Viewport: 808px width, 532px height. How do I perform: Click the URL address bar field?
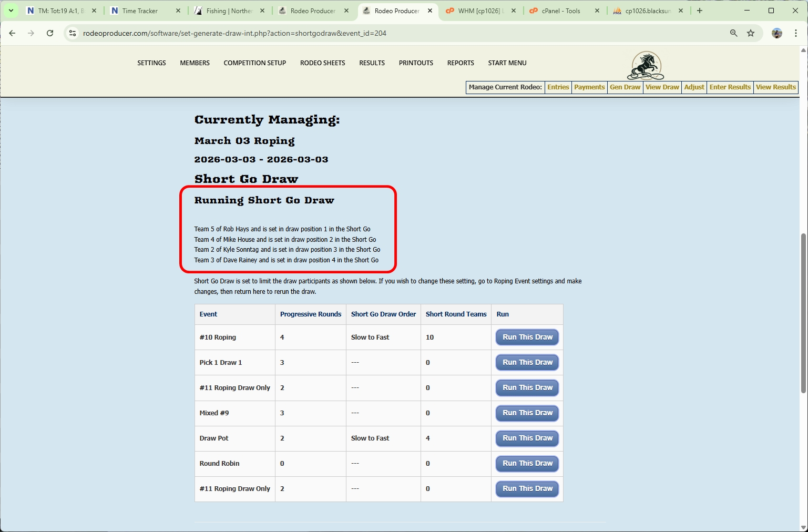(368, 33)
